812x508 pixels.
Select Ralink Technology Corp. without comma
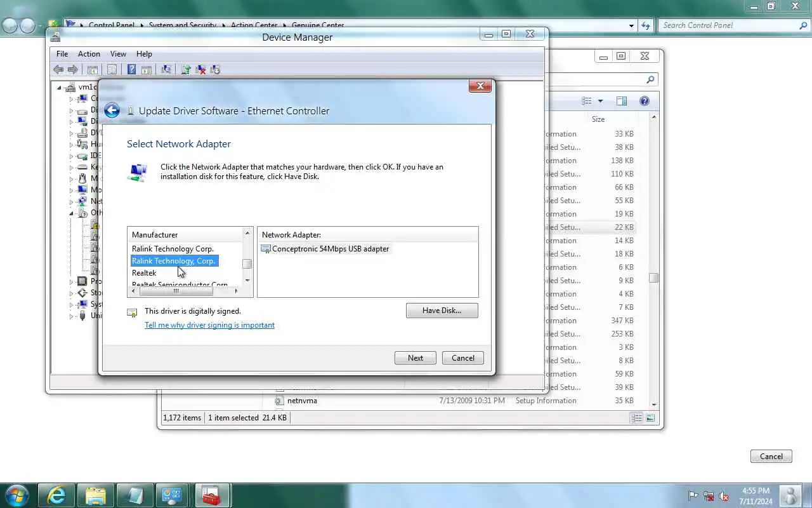click(x=173, y=249)
